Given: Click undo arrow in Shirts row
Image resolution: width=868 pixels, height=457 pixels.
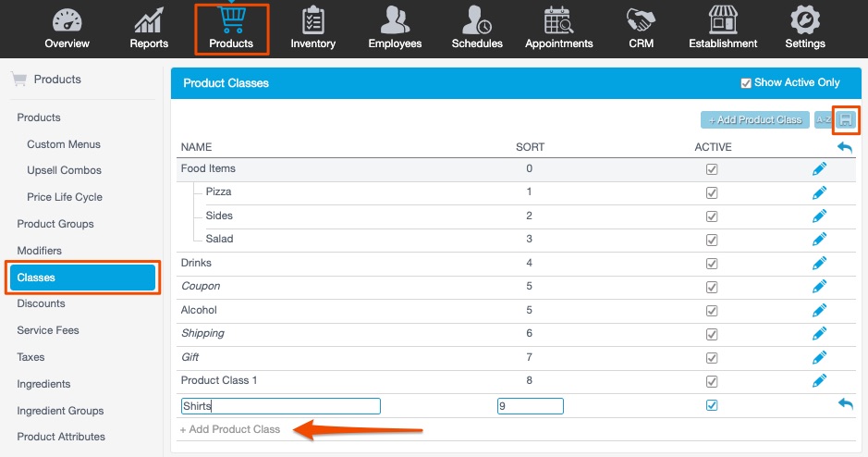Looking at the screenshot, I should [x=845, y=404].
